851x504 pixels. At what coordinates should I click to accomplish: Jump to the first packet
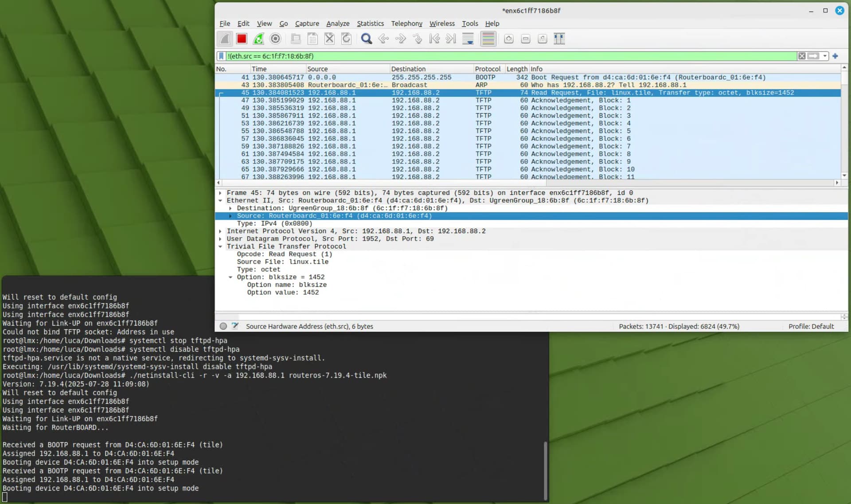[434, 39]
